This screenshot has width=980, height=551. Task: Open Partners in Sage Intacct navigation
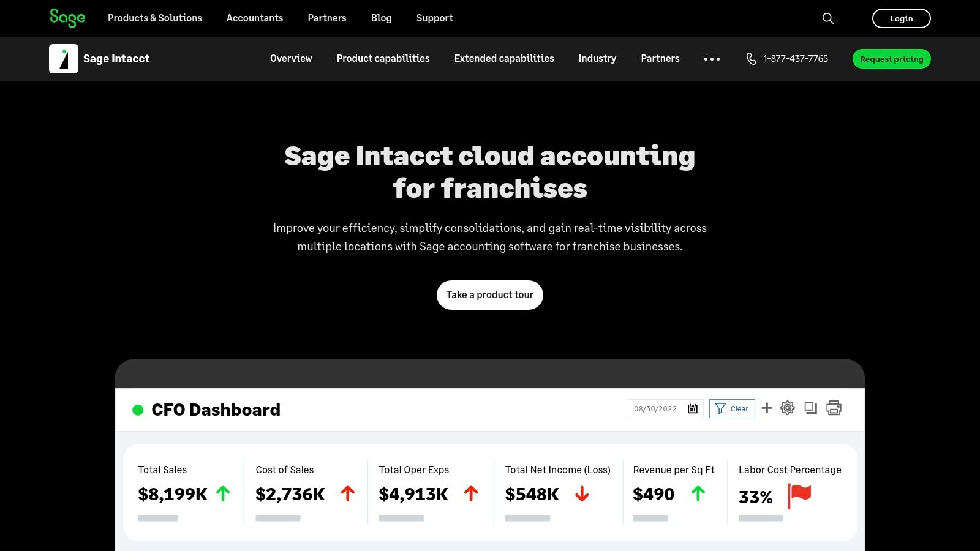pyautogui.click(x=660, y=59)
